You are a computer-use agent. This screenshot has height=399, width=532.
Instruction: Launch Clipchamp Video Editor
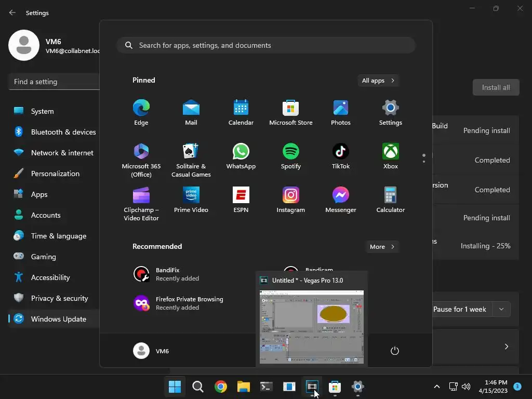click(x=141, y=204)
